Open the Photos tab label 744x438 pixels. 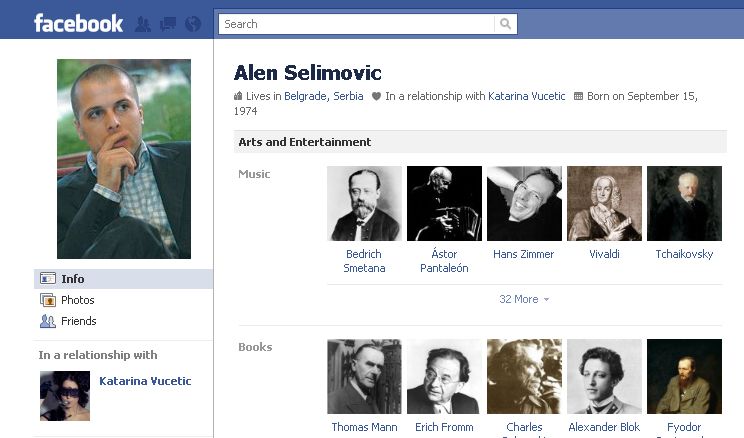click(x=78, y=300)
